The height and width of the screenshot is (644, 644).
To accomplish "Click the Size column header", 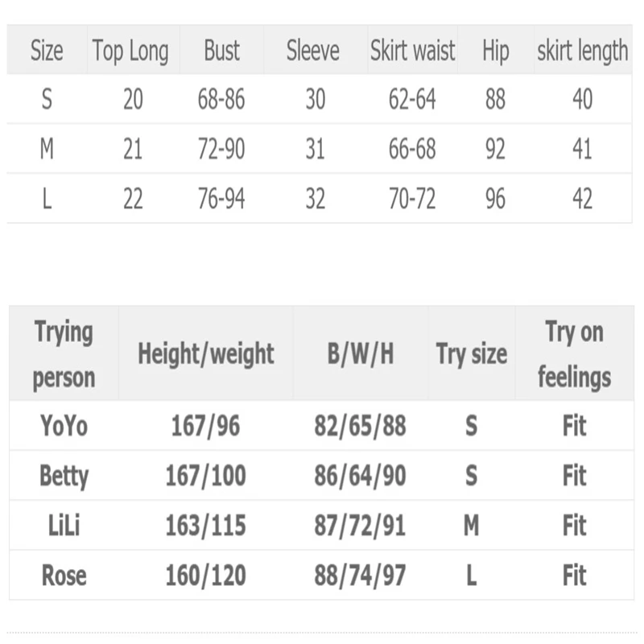I will click(x=47, y=51).
